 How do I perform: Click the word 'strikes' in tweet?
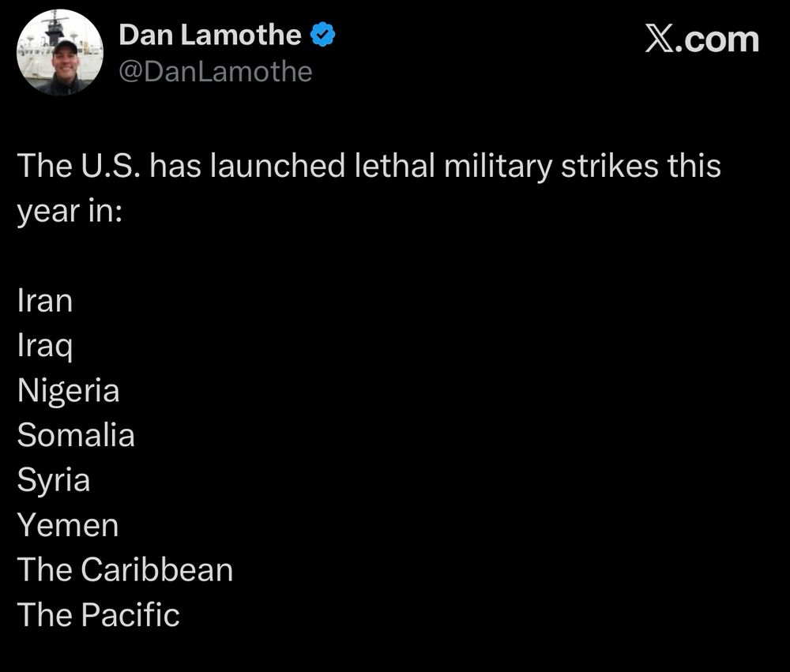[610, 166]
